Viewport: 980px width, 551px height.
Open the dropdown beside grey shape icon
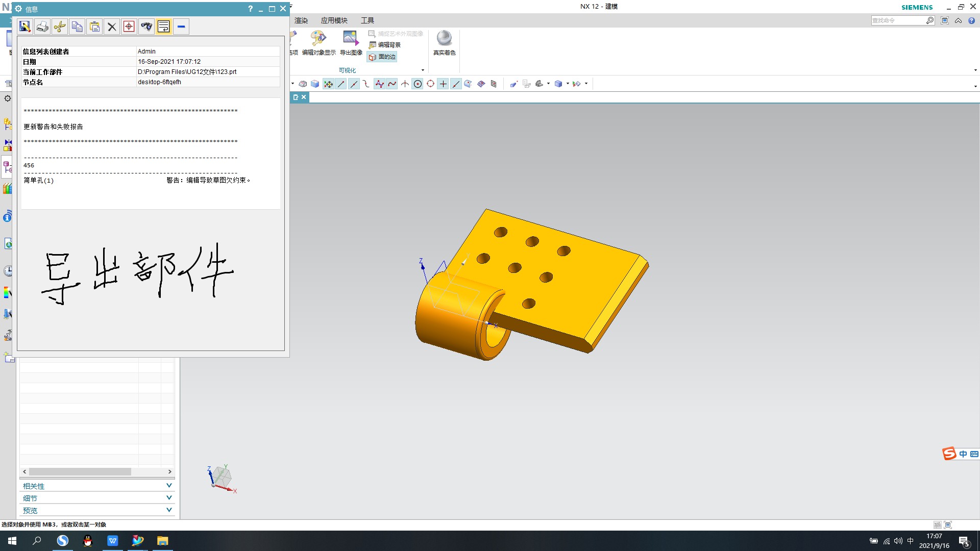tap(548, 84)
